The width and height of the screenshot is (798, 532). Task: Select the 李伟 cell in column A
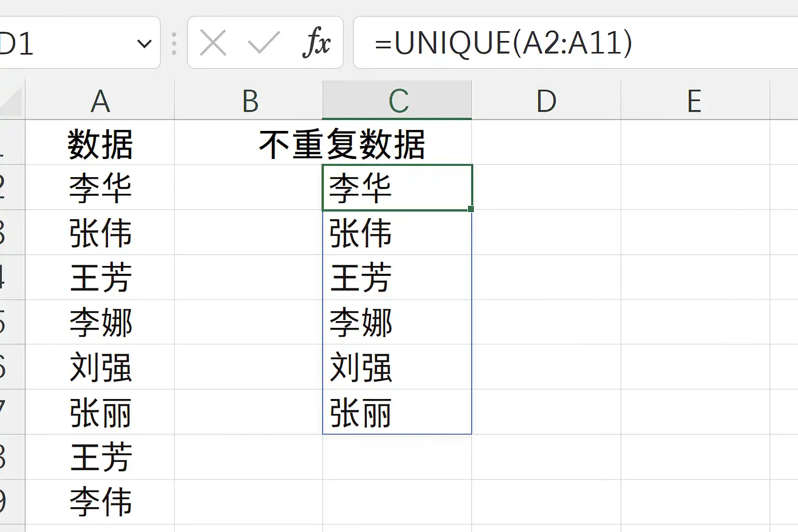(100, 502)
